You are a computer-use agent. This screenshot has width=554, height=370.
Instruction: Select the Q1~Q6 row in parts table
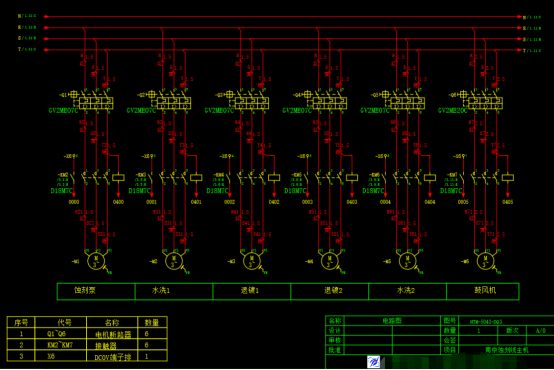pos(87,334)
